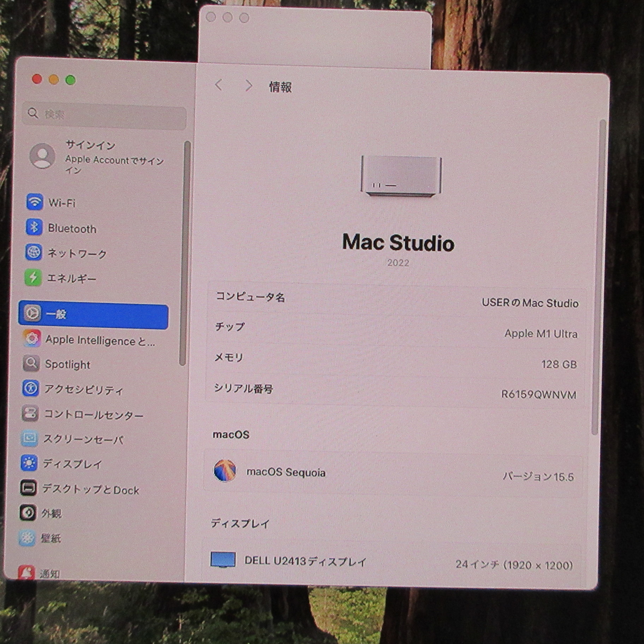Click macOS Sequoia name text

(x=286, y=472)
